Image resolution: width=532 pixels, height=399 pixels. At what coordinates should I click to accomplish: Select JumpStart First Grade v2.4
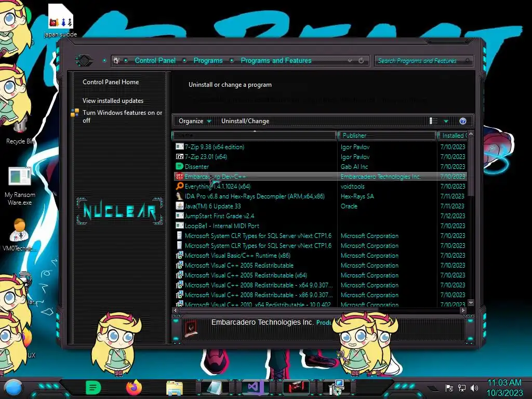(320, 216)
